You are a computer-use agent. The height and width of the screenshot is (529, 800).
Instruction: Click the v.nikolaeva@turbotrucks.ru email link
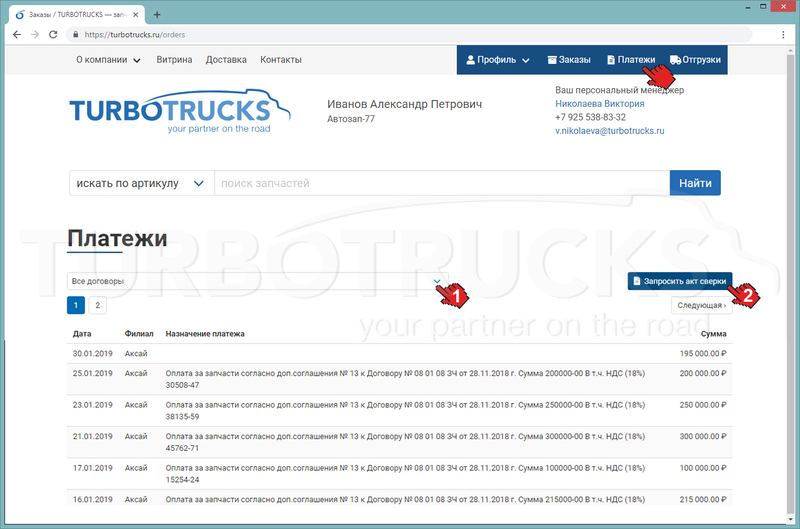610,131
